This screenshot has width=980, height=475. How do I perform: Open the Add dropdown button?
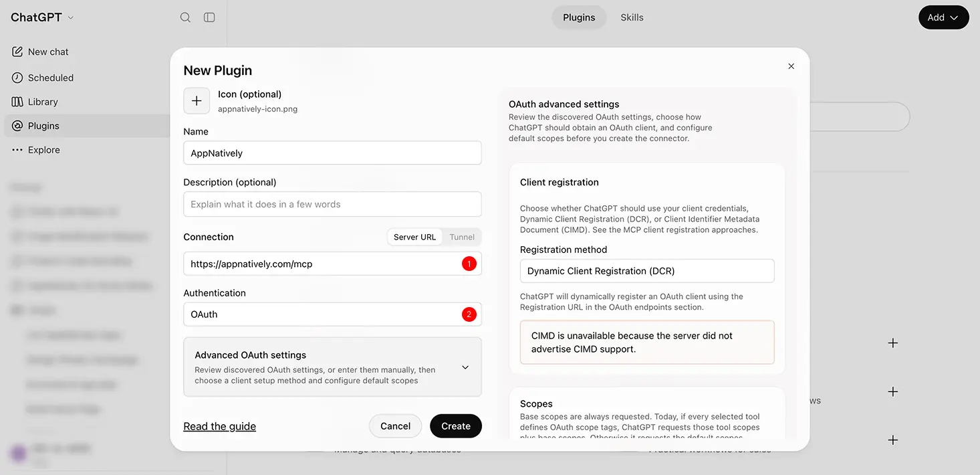[x=944, y=17]
